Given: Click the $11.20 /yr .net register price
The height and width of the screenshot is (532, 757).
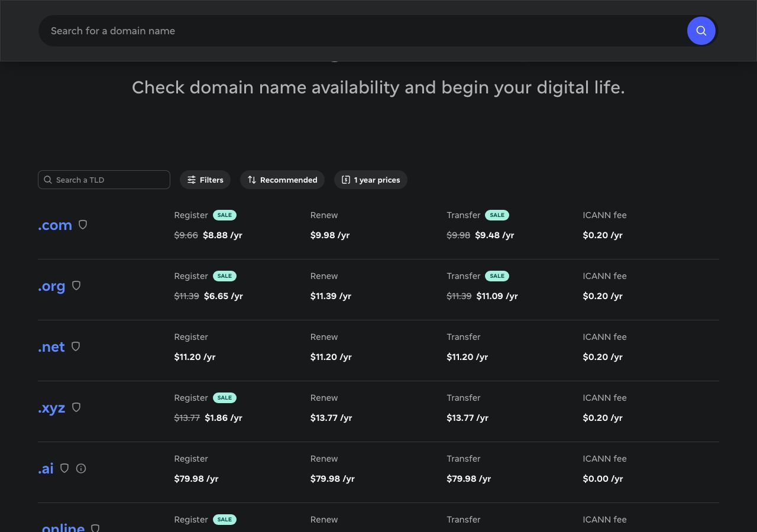Looking at the screenshot, I should click(195, 357).
